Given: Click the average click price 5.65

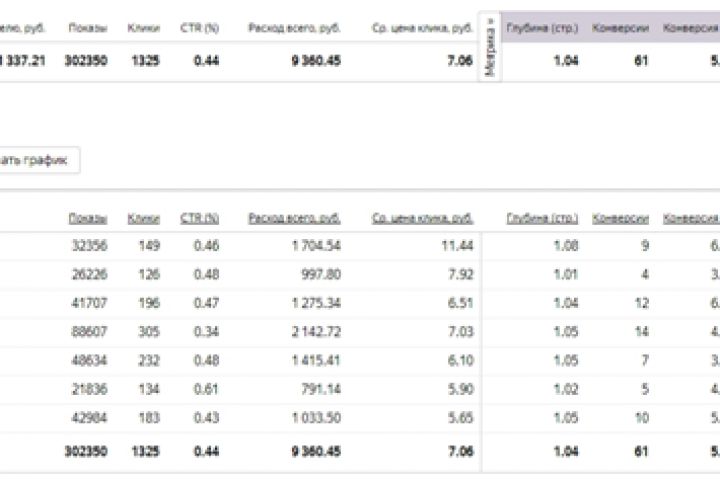Looking at the screenshot, I should [461, 418].
